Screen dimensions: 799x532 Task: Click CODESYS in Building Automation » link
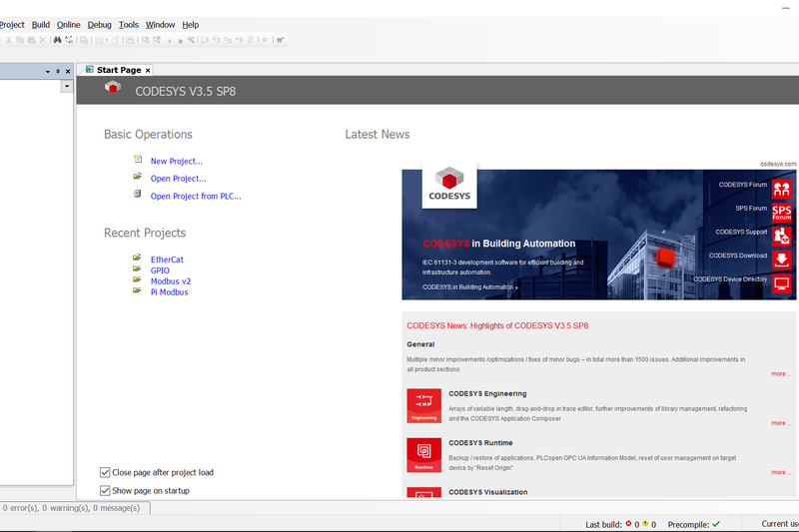tap(469, 287)
